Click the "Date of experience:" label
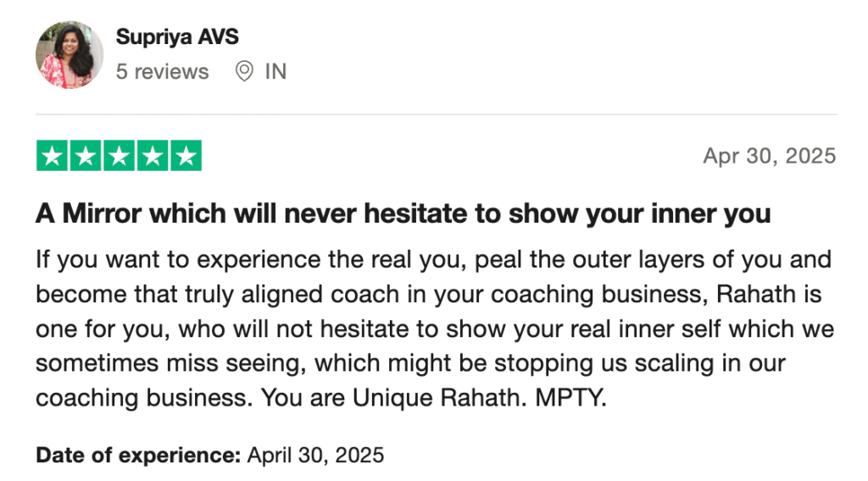This screenshot has height=481, width=868. (x=138, y=455)
